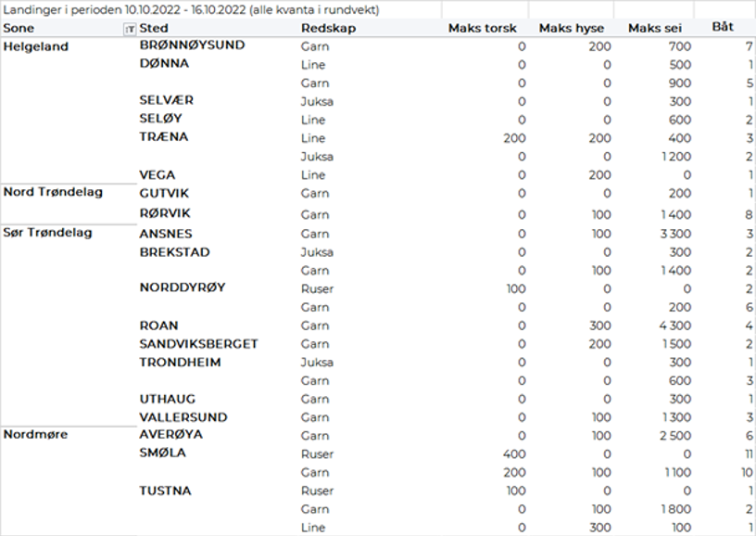Click the TRÆNA place cell

(164, 137)
